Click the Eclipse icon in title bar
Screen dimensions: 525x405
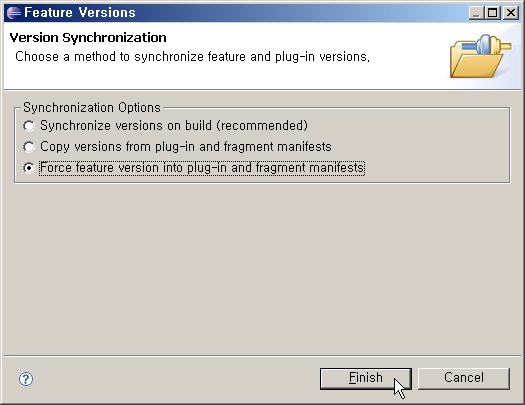(14, 13)
